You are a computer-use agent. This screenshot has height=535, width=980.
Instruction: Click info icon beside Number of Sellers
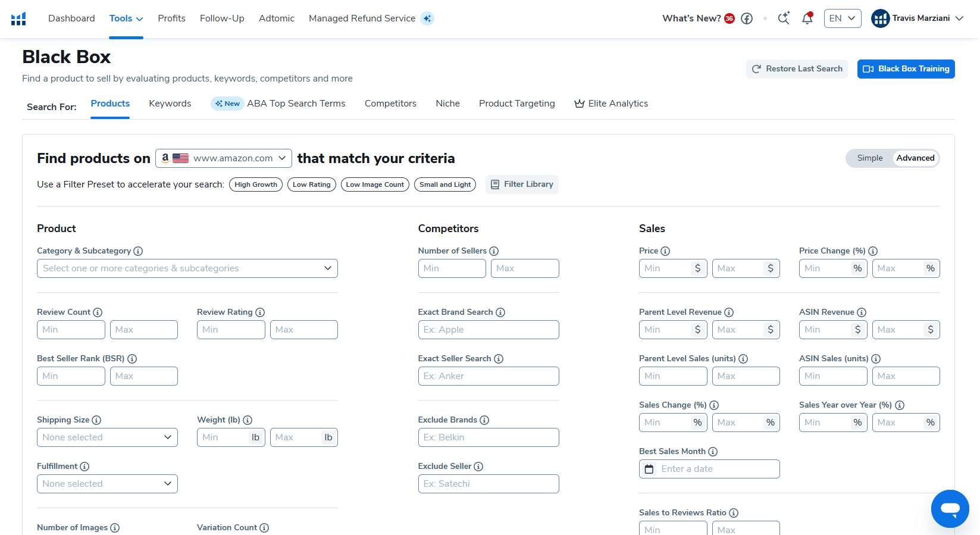tap(494, 251)
